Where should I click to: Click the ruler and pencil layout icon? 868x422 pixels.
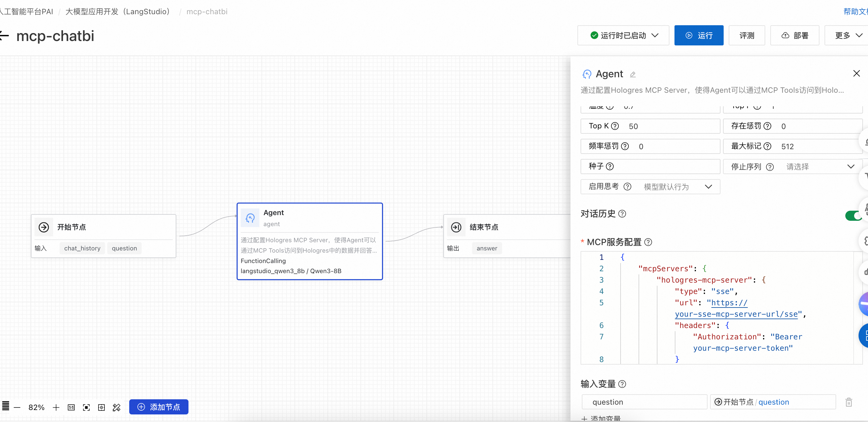pos(117,407)
